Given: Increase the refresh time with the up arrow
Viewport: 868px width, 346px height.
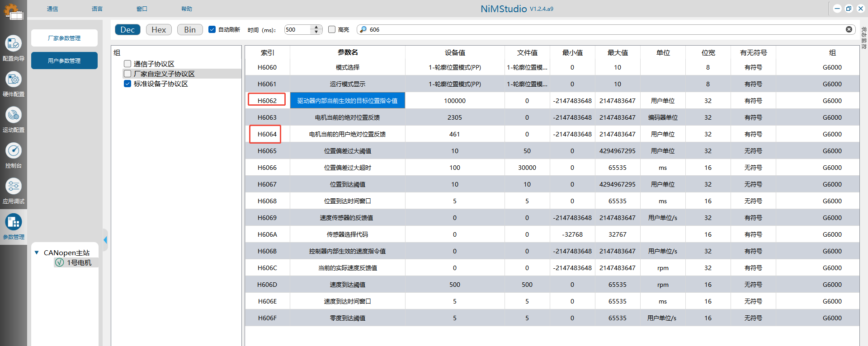Looking at the screenshot, I should (316, 27).
